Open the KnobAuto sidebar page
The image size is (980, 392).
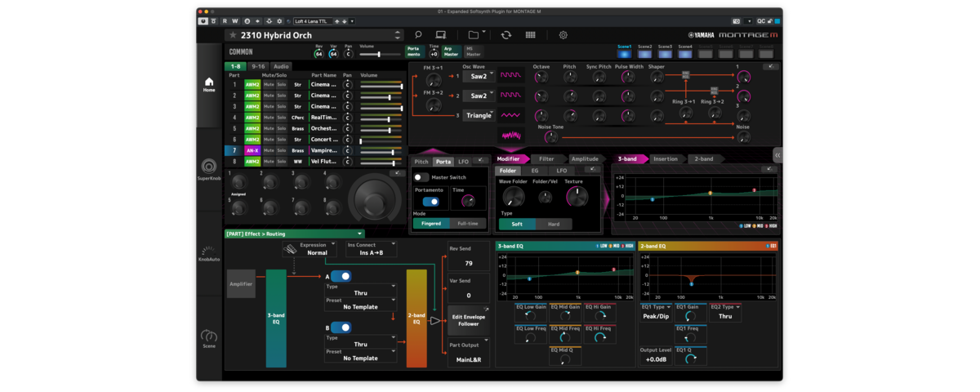click(209, 254)
